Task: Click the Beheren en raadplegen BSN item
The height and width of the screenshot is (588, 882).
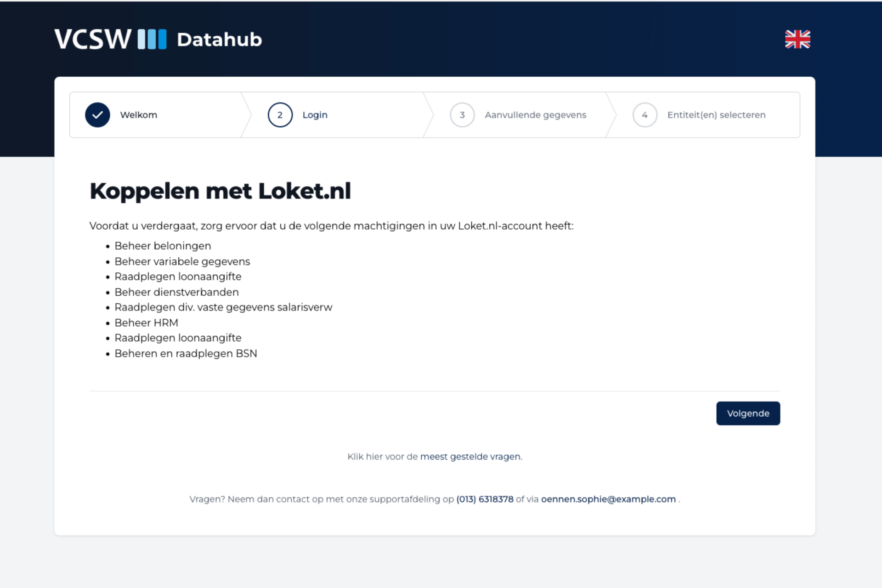Action: click(x=186, y=354)
